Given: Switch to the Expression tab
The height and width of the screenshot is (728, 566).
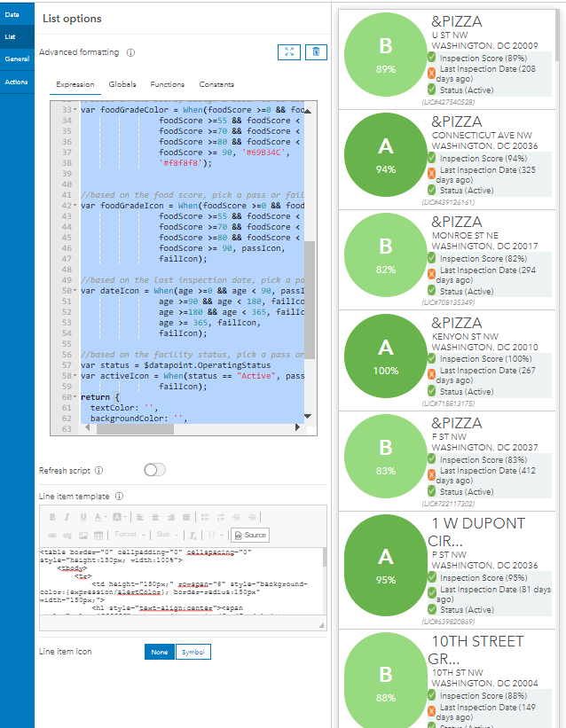Looking at the screenshot, I should click(x=75, y=84).
